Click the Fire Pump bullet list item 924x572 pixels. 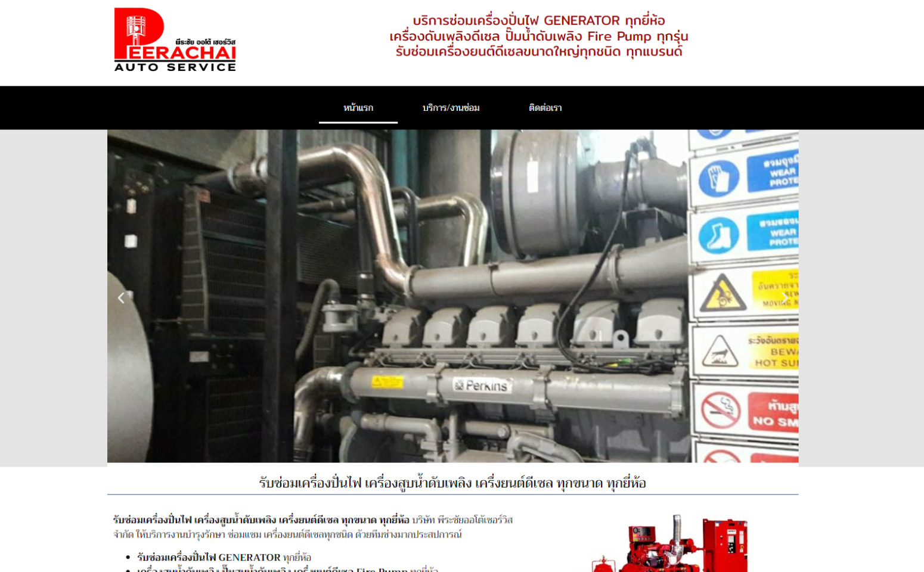(x=287, y=569)
